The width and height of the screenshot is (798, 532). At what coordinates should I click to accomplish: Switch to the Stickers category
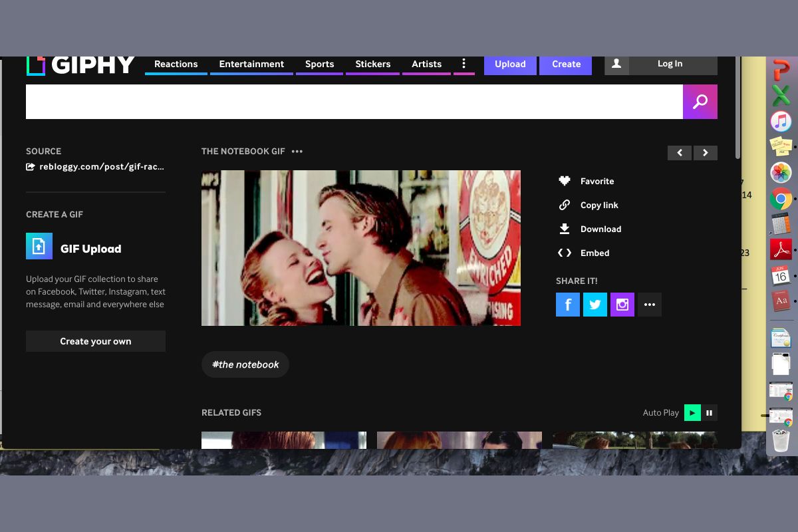pos(372,64)
